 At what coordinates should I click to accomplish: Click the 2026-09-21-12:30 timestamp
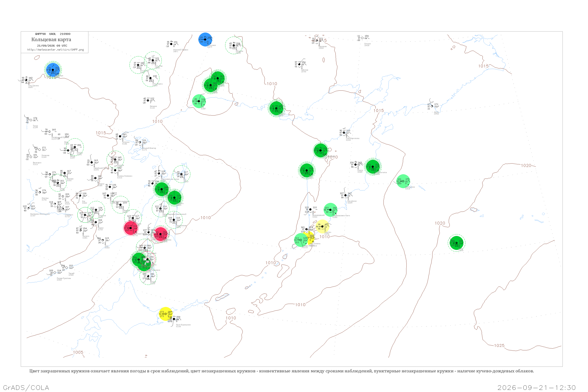pyautogui.click(x=536, y=387)
